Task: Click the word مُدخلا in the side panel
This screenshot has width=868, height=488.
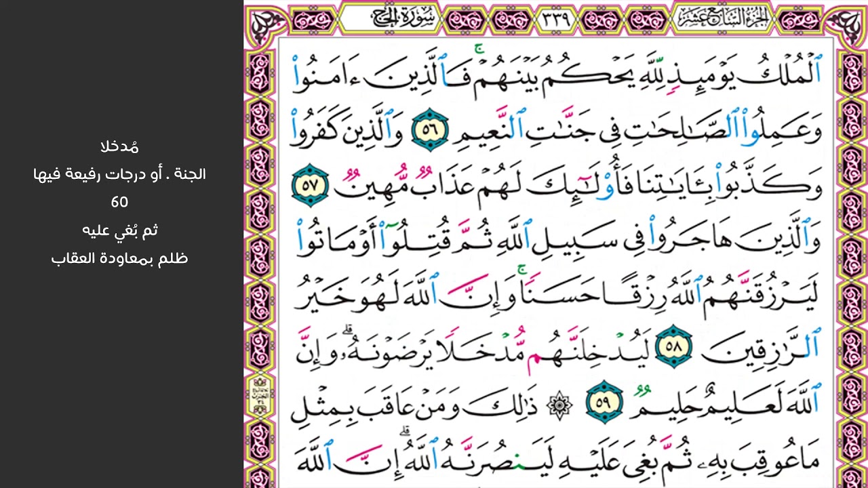Action: 119,146
